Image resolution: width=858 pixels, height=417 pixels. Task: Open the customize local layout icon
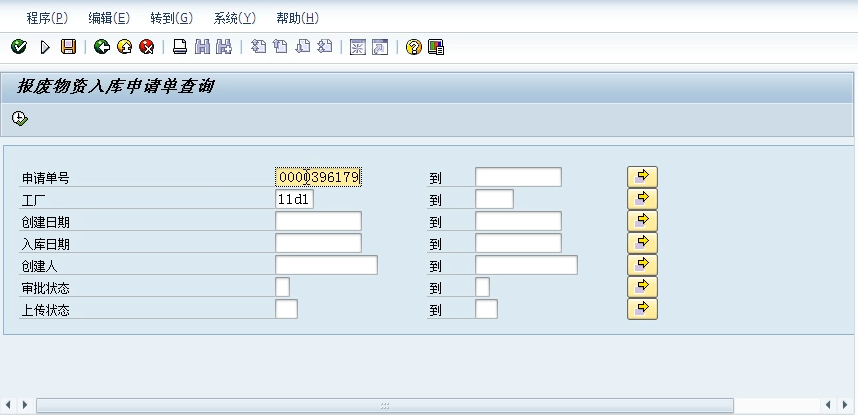436,47
